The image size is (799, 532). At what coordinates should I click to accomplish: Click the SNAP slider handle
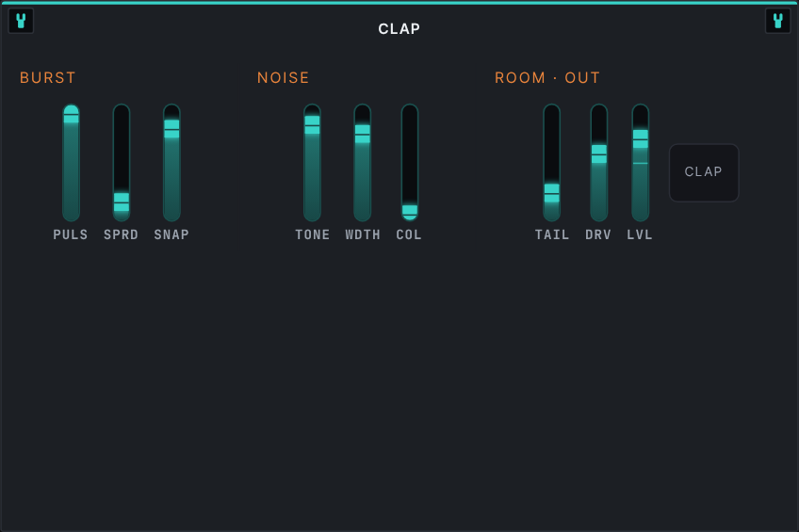click(171, 129)
